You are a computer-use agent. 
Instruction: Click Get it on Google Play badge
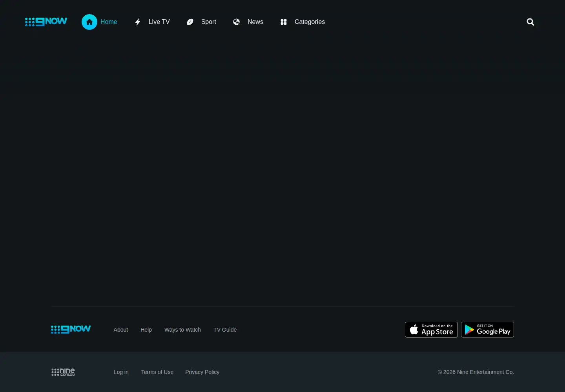pyautogui.click(x=487, y=330)
